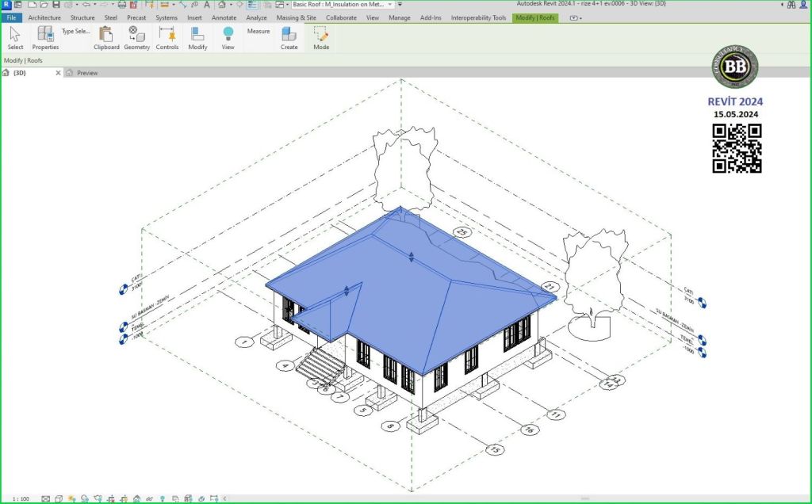Open the Architecture ribbon tab

point(44,17)
